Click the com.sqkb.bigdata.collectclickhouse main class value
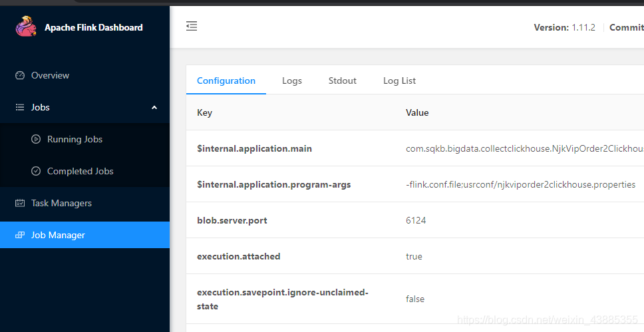This screenshot has width=644, height=332. click(x=524, y=148)
